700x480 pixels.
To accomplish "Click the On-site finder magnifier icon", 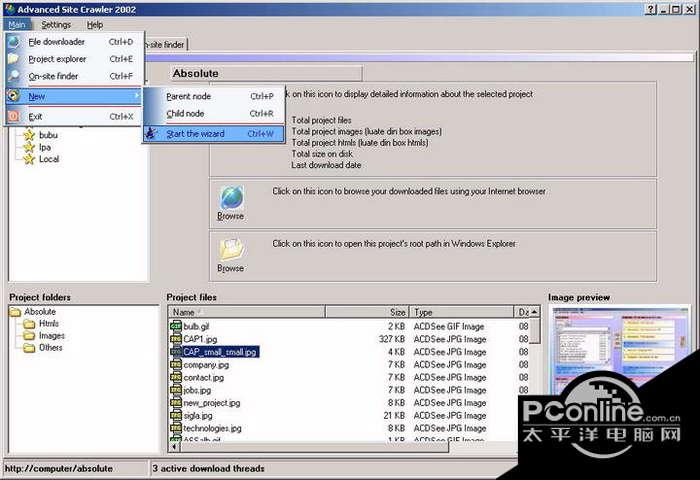I will pos(14,76).
